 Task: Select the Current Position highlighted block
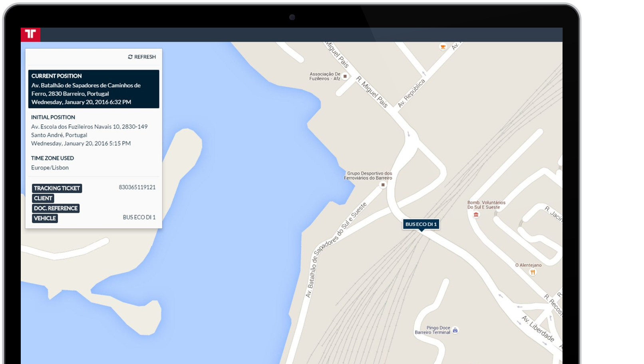[x=93, y=89]
